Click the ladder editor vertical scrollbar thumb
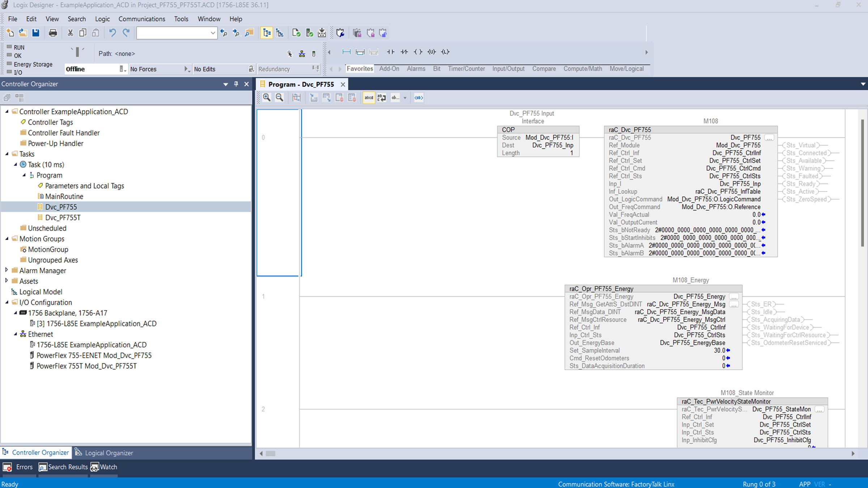The width and height of the screenshot is (868, 488). click(x=863, y=183)
